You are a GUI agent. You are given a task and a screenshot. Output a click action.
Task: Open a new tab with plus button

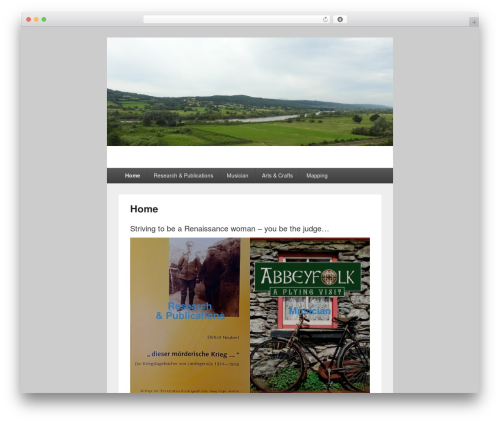474,22
